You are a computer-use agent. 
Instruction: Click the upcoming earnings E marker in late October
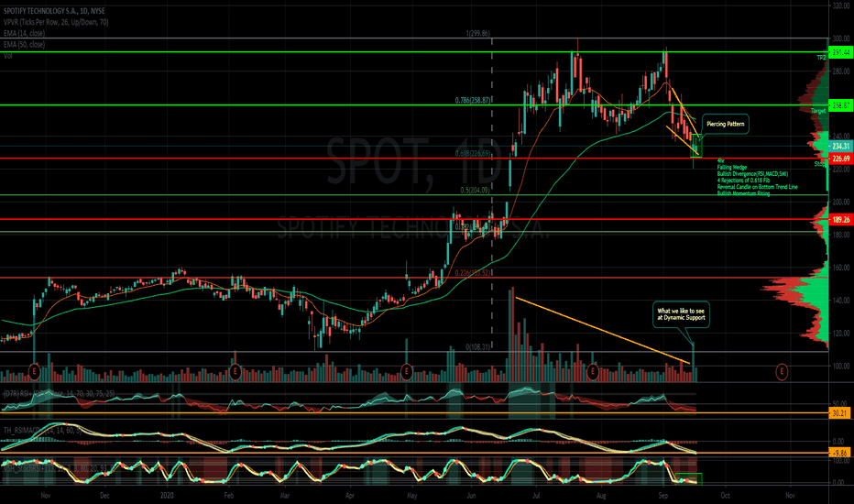coord(782,372)
